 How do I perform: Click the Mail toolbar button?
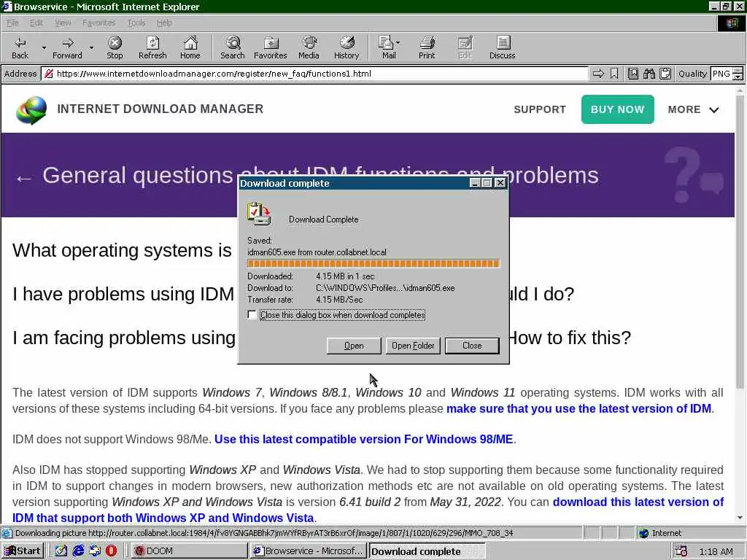[387, 47]
